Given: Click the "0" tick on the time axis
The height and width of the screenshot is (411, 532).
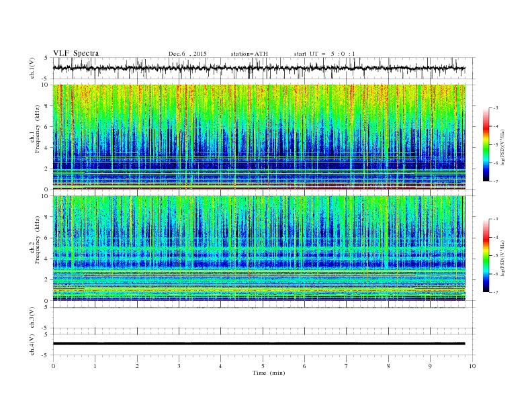Looking at the screenshot, I should 53,366.
